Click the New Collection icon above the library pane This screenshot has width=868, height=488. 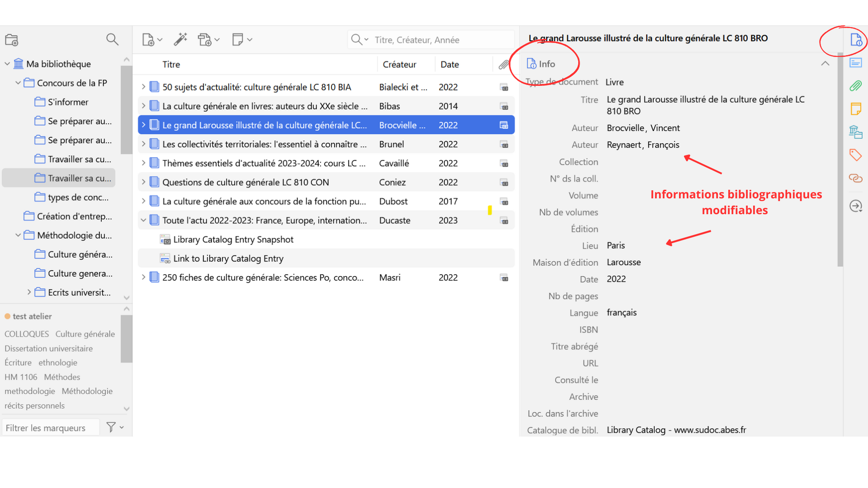12,40
